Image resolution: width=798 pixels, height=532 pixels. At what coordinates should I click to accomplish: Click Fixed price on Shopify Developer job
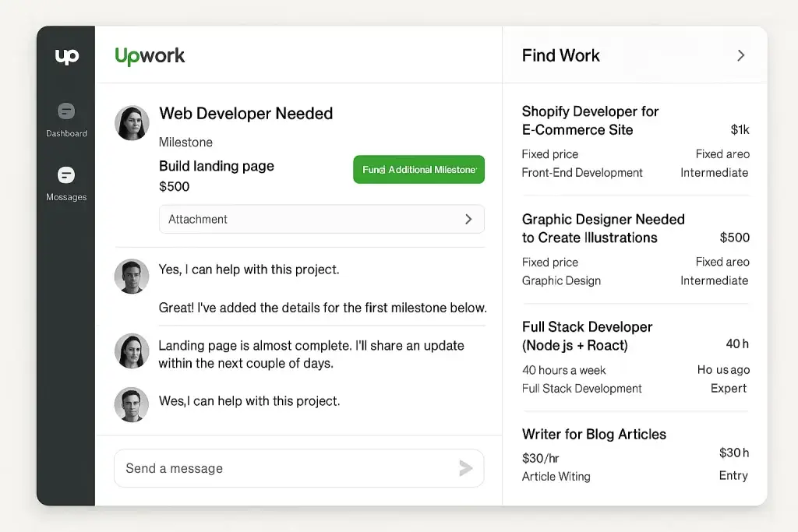[x=550, y=154]
